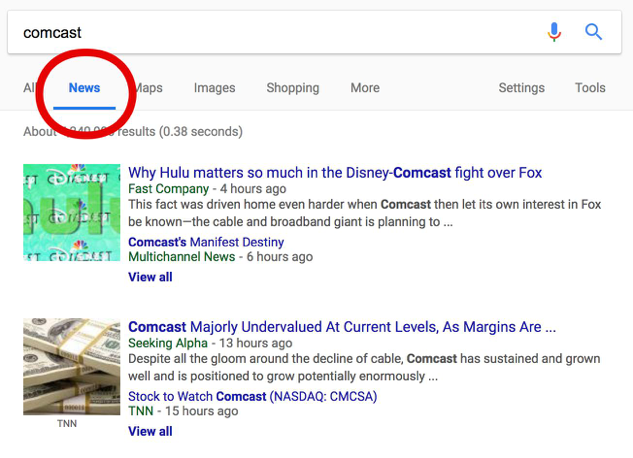The height and width of the screenshot is (458, 633).
Task: Click the 'TNN - 15 hours ago' source line
Action: click(183, 411)
